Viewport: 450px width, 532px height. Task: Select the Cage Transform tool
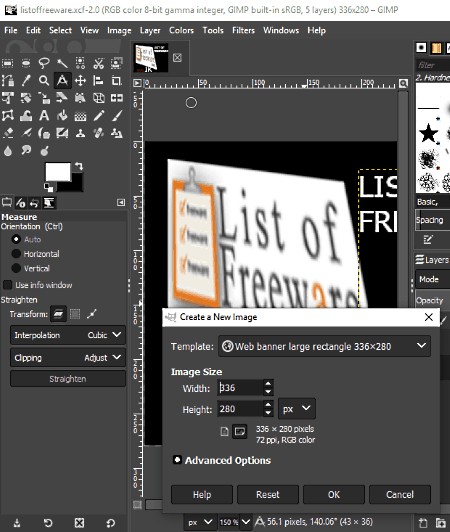pyautogui.click(x=7, y=116)
